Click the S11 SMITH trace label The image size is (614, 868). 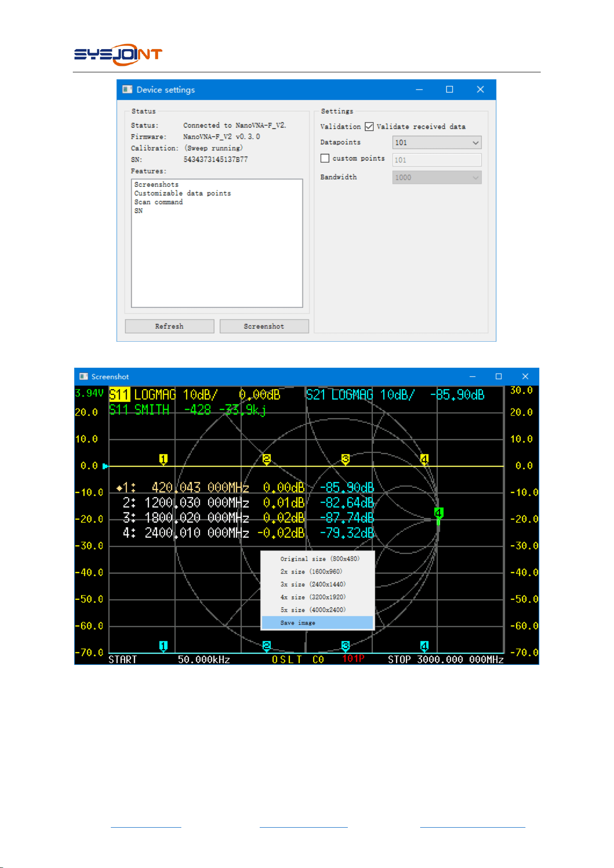click(x=139, y=410)
